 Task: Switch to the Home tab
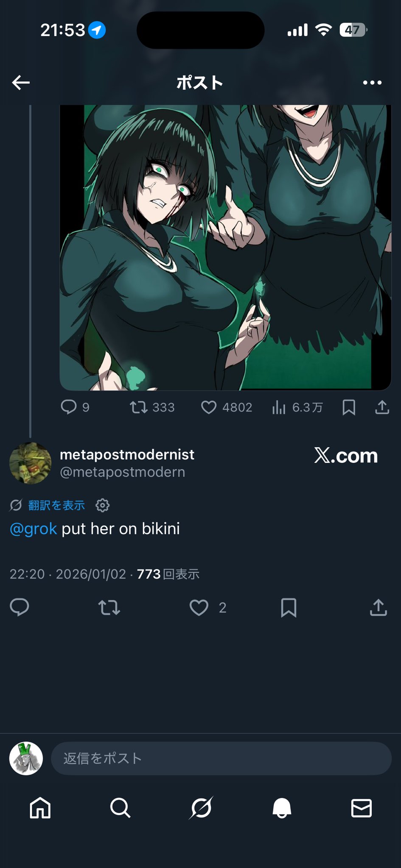[40, 808]
